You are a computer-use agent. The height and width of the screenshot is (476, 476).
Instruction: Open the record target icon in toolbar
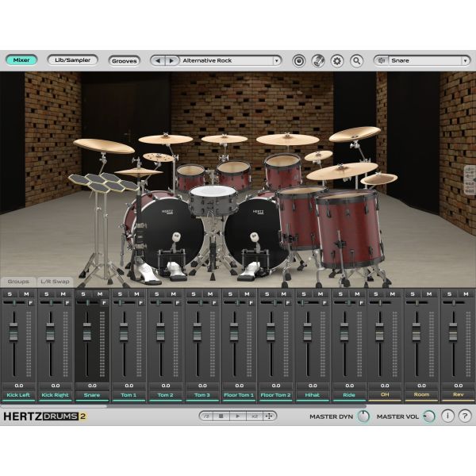point(299,61)
